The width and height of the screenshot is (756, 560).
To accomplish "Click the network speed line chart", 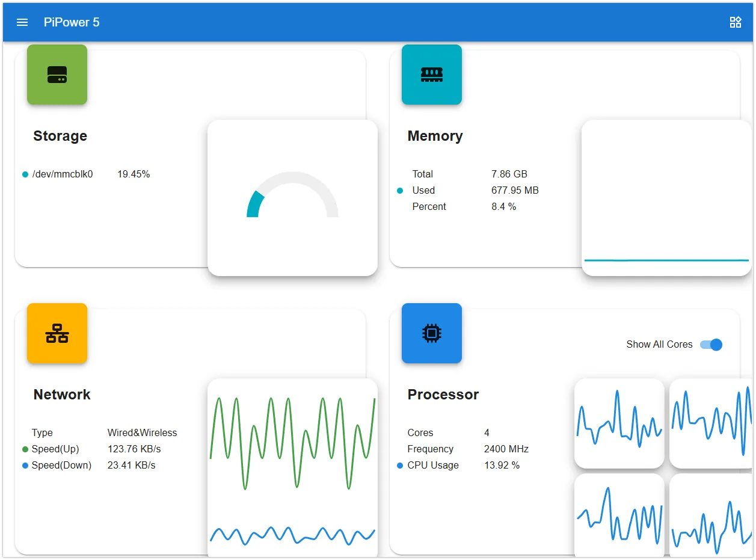I will 292,468.
